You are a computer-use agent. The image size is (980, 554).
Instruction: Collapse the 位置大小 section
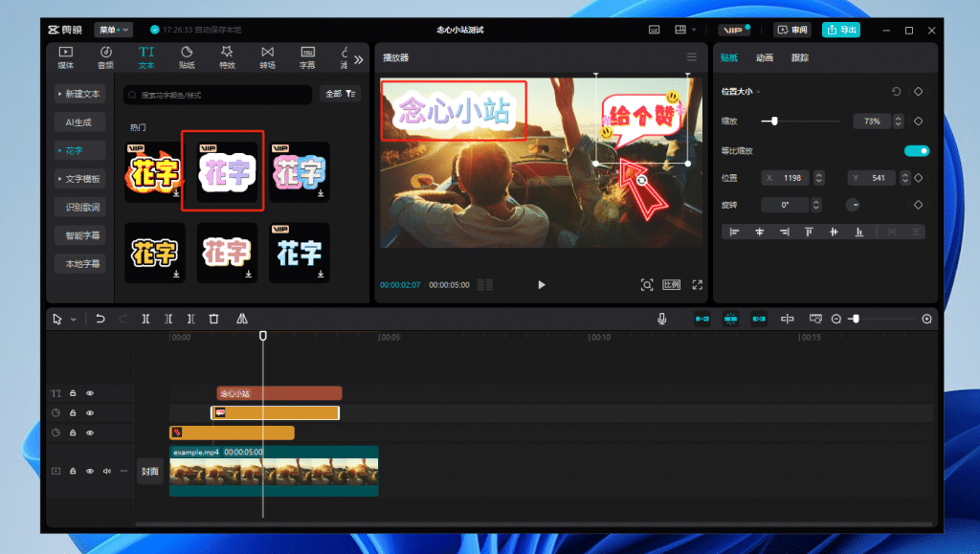pyautogui.click(x=758, y=92)
